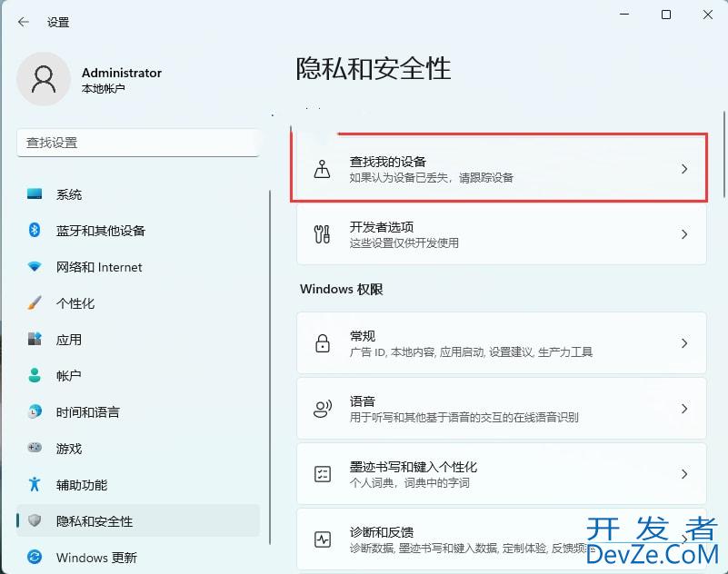Click the 诊断和反馈 pulse icon
Viewport: 728px width, 574px height.
(x=323, y=539)
